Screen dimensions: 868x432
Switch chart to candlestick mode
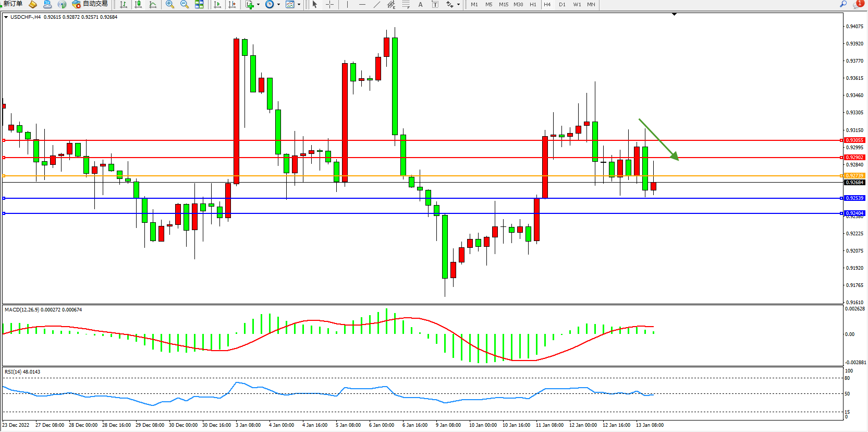(138, 4)
